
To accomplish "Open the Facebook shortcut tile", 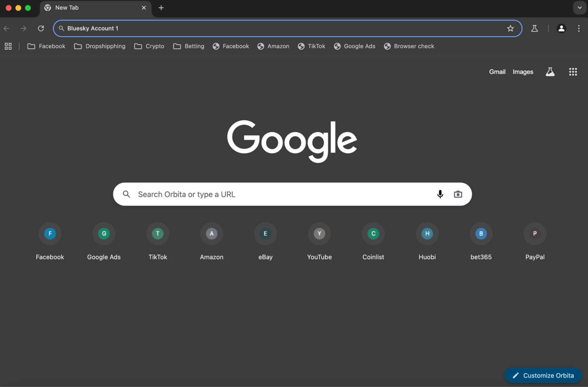I will [50, 242].
